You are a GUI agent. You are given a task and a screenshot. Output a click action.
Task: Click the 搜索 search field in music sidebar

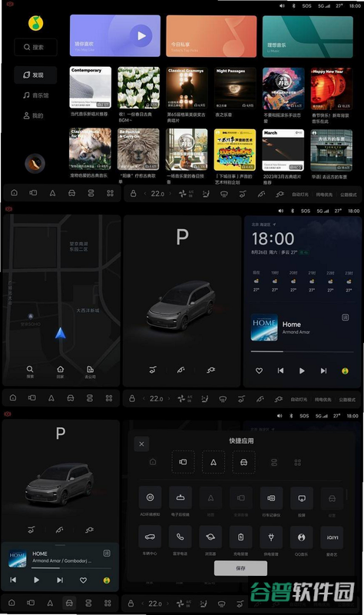[x=35, y=47]
